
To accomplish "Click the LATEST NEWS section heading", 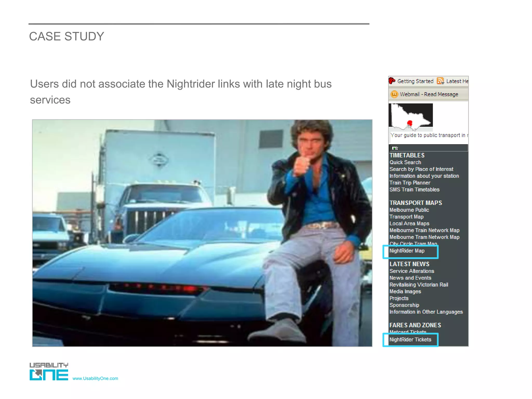I will click(x=409, y=264).
